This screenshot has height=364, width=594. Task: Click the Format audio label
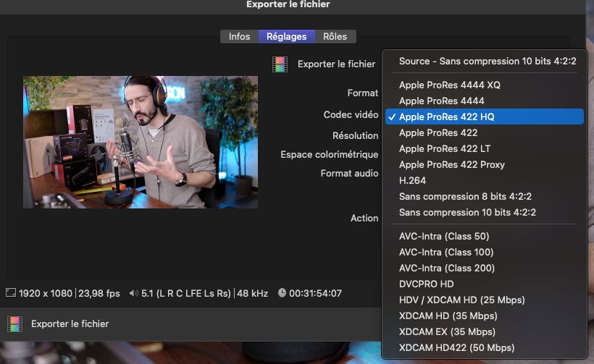(349, 173)
